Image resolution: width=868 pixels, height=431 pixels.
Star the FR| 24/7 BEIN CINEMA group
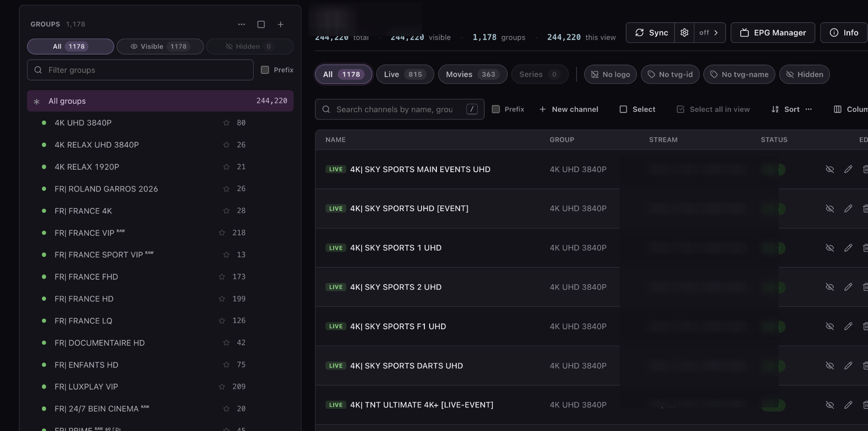(226, 409)
